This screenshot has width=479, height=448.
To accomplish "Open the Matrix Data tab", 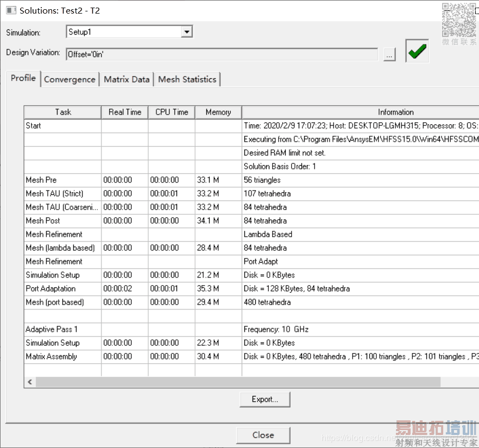I will 127,79.
